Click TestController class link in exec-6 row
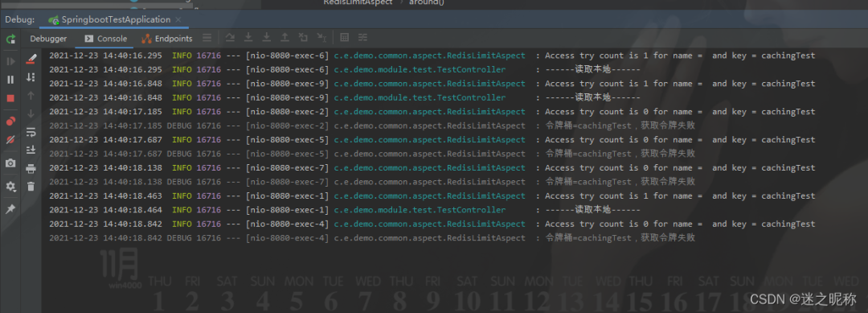868x313 pixels. pos(420,70)
